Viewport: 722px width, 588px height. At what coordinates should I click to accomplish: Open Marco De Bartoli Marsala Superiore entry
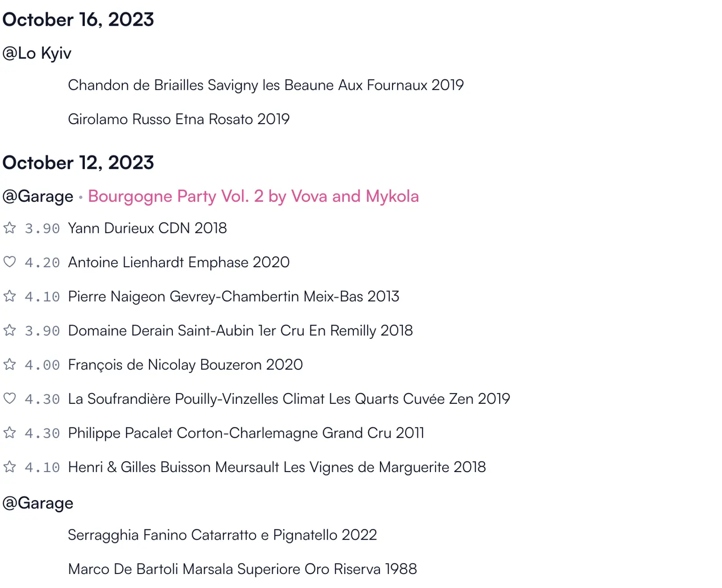click(x=242, y=569)
